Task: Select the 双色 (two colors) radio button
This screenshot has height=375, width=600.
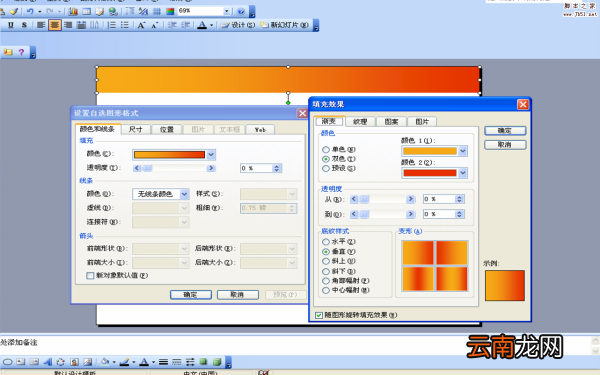Action: point(326,159)
